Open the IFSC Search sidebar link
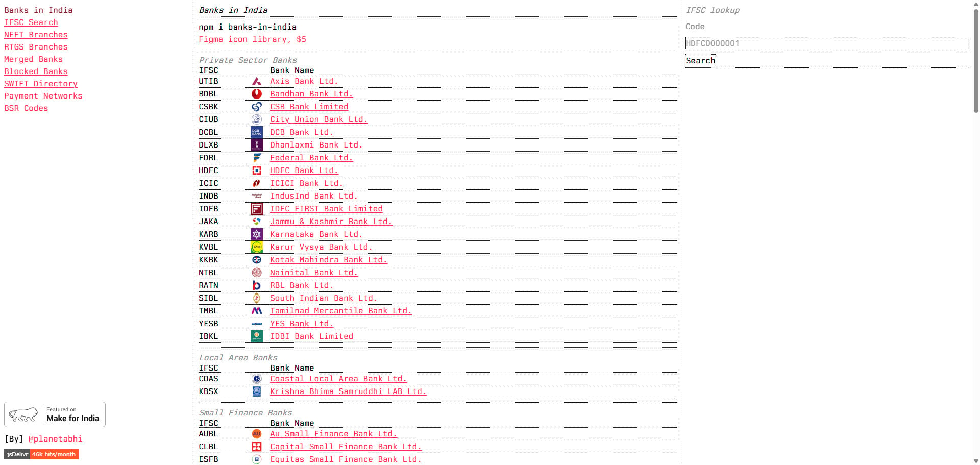The width and height of the screenshot is (980, 465). click(x=31, y=22)
